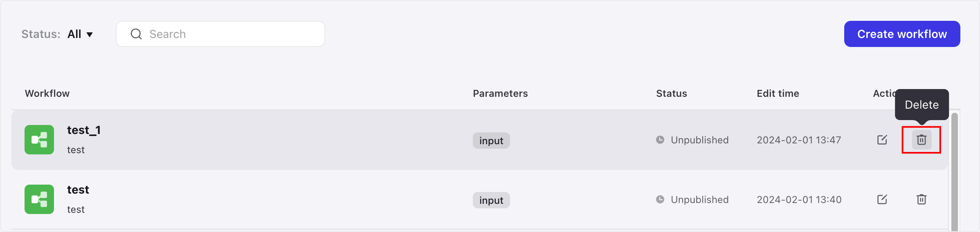Image resolution: width=980 pixels, height=232 pixels.
Task: Focus the Search input field
Action: [x=220, y=34]
